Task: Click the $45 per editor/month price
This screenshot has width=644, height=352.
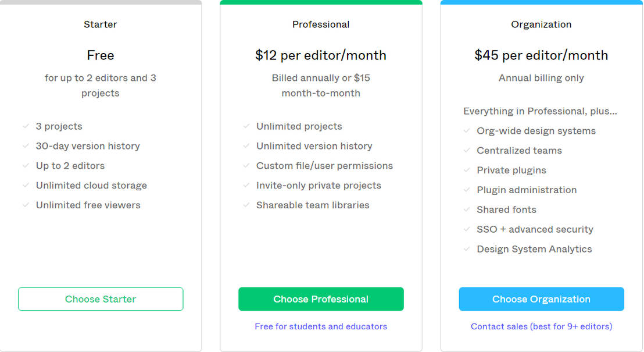Action: tap(541, 55)
